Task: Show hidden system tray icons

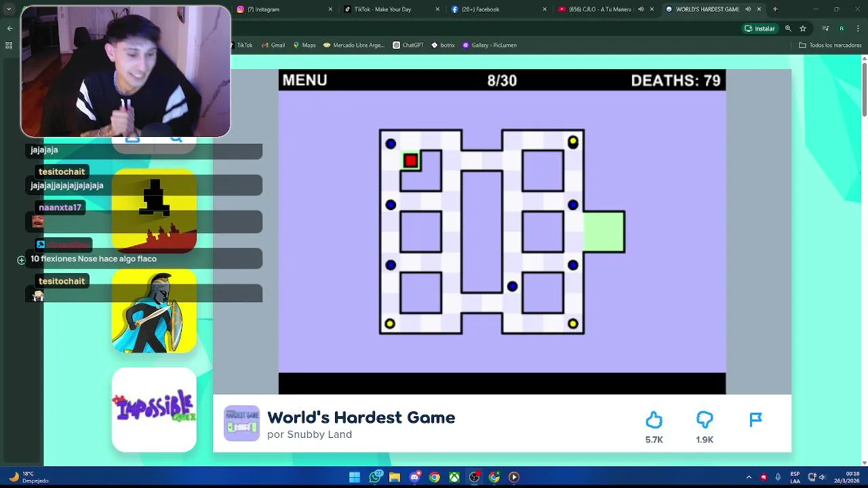Action: (749, 477)
